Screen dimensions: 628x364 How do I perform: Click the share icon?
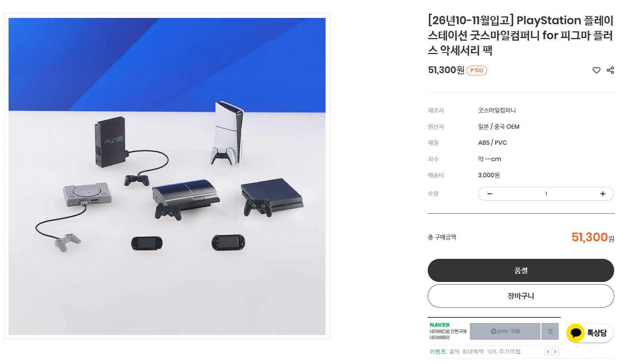(610, 70)
